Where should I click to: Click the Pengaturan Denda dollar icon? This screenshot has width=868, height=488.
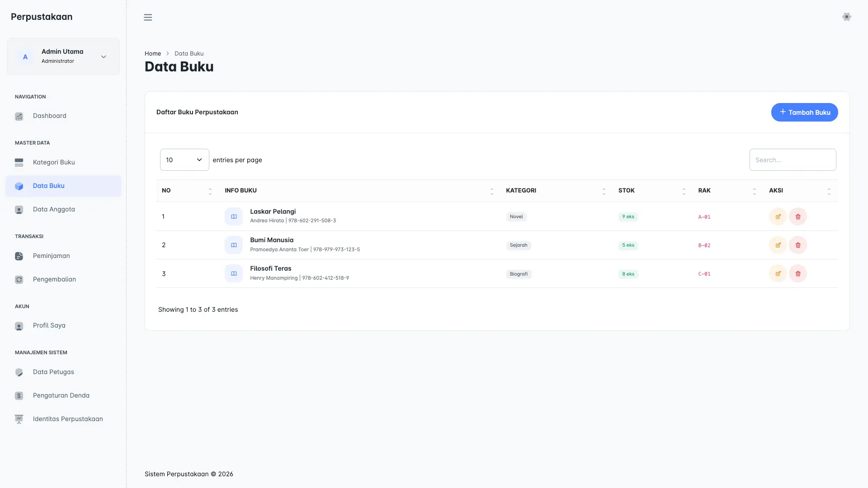coord(19,396)
